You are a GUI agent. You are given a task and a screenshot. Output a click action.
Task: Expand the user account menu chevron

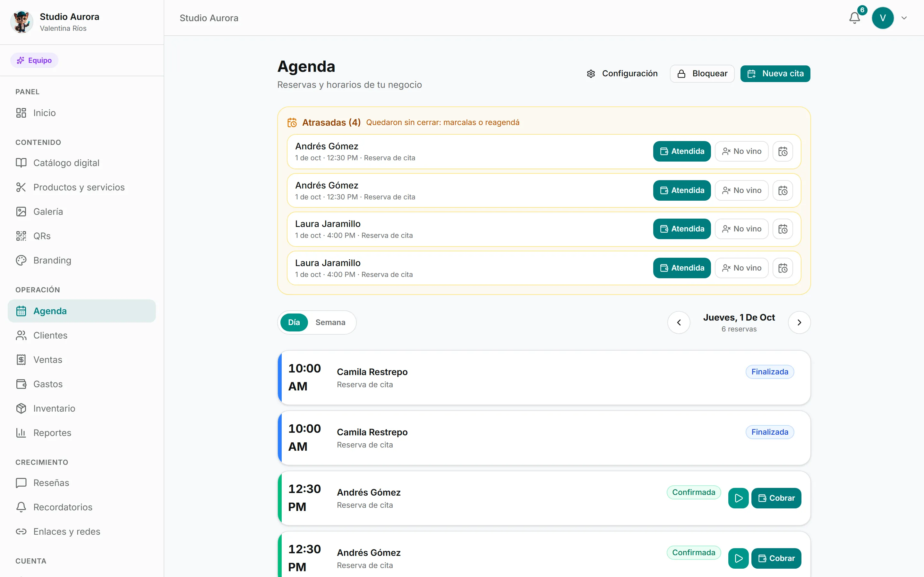[x=904, y=18]
